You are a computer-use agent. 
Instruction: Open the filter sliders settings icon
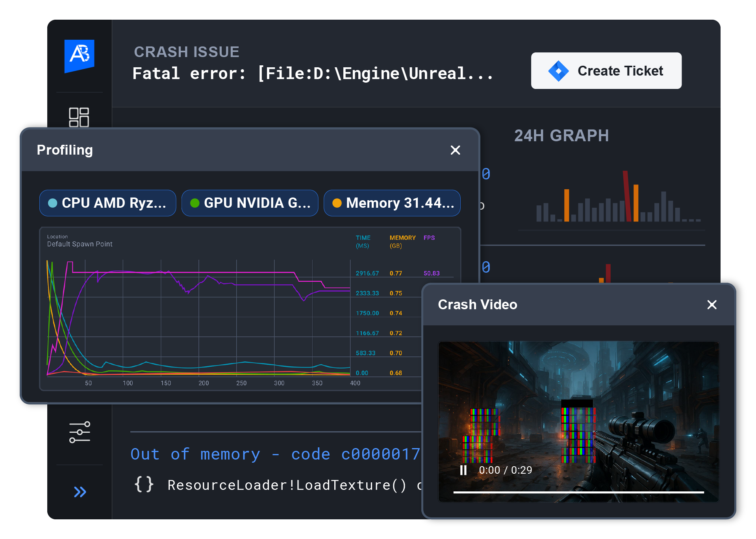pos(80,432)
